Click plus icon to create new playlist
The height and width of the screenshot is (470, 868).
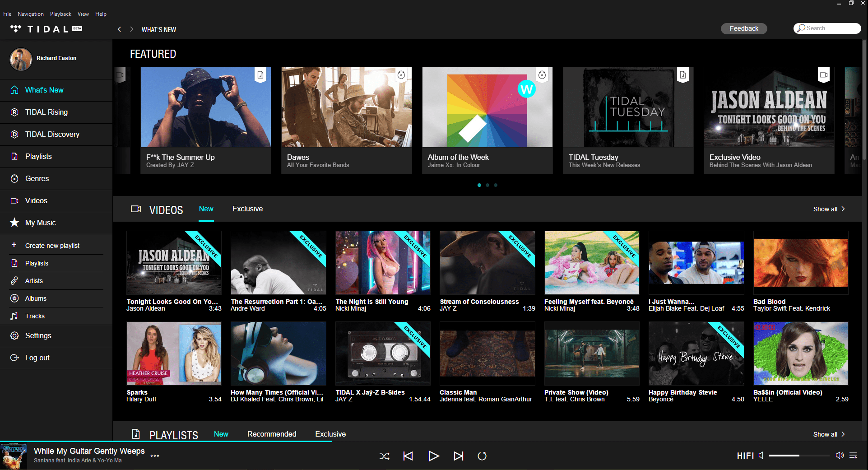click(14, 245)
